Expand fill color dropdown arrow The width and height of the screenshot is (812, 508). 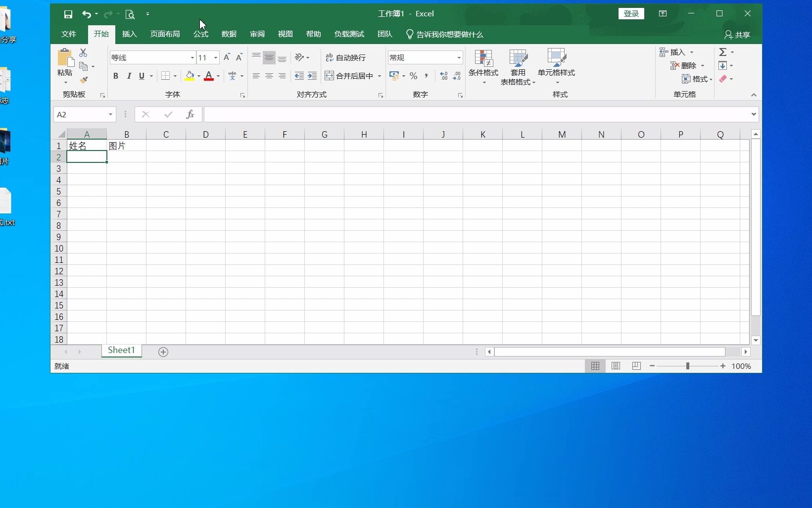coord(199,76)
